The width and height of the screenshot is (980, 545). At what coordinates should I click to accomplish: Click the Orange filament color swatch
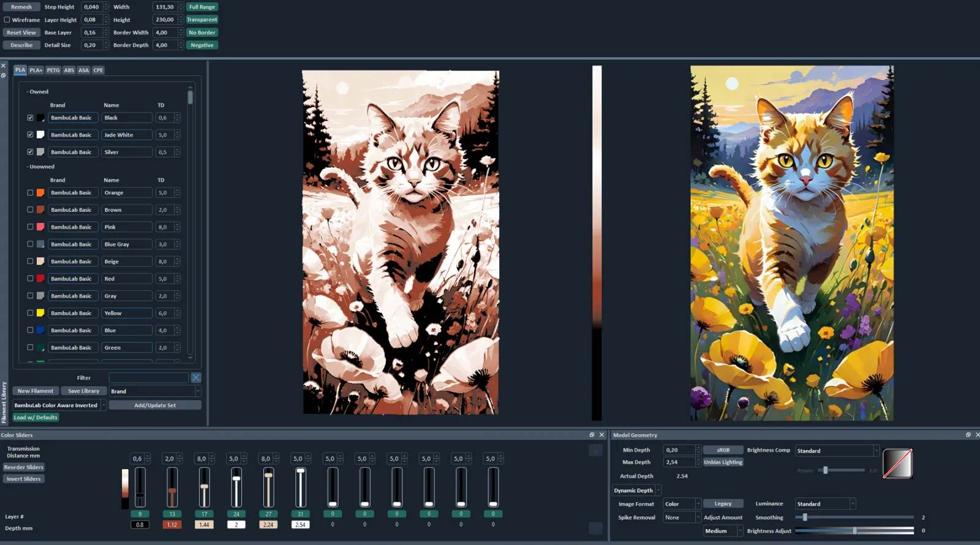click(40, 193)
